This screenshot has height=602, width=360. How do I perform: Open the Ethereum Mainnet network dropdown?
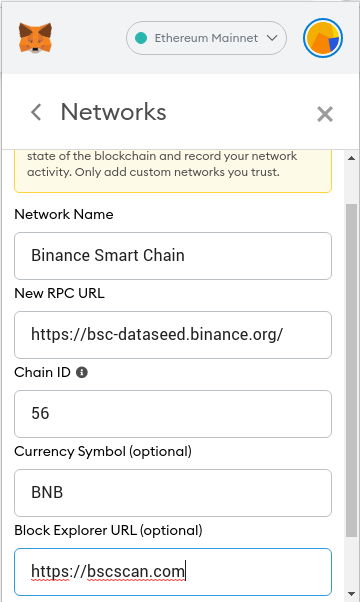(206, 38)
